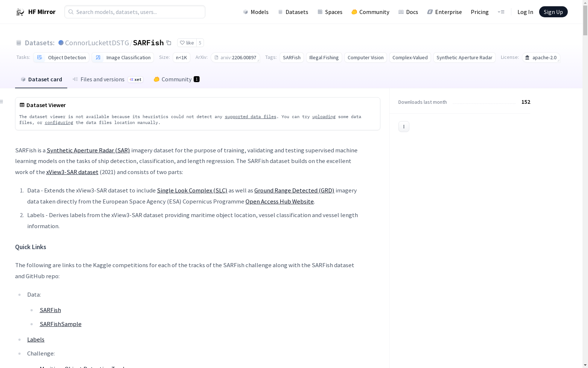Open the SARFishSample data link
Screen dimensions: 588x368
coord(61,324)
